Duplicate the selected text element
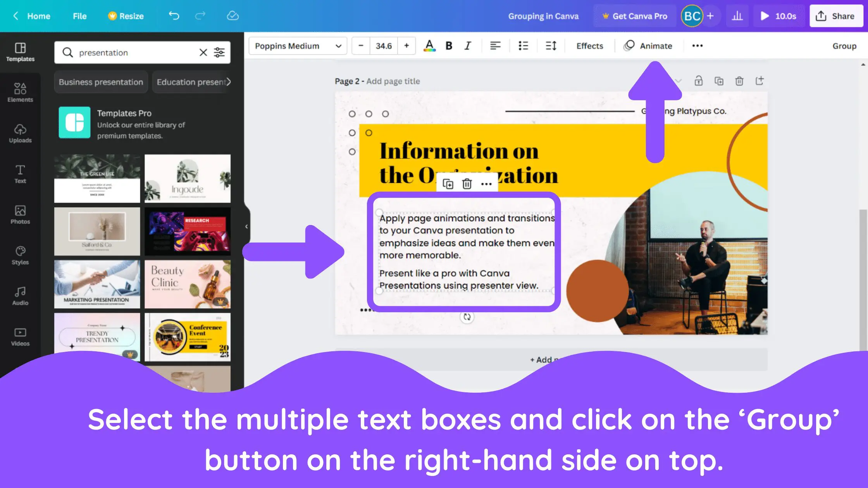Screen dimensions: 868x488 coord(448,184)
